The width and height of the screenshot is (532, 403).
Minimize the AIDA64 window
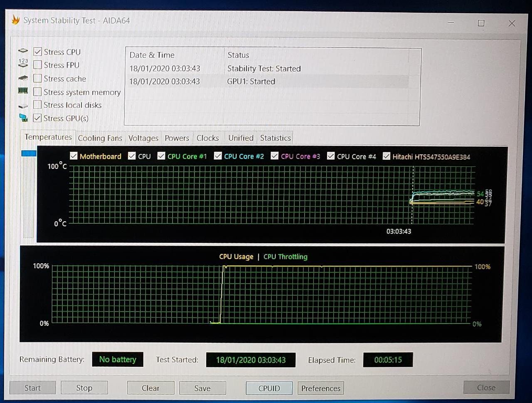coord(451,23)
